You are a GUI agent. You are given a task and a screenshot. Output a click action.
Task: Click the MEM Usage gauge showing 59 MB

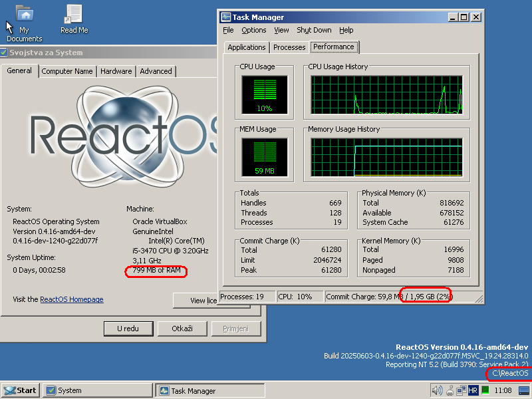[265, 158]
